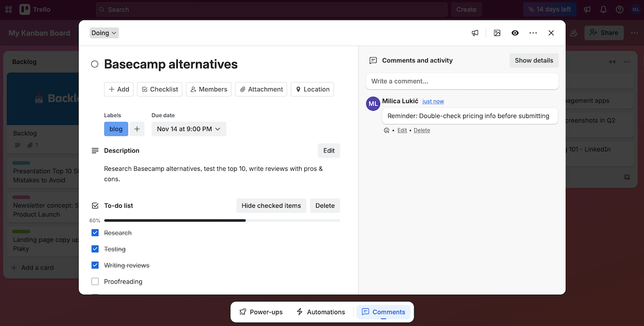Open the card cover image icon
This screenshot has width=644, height=326.
pos(496,33)
